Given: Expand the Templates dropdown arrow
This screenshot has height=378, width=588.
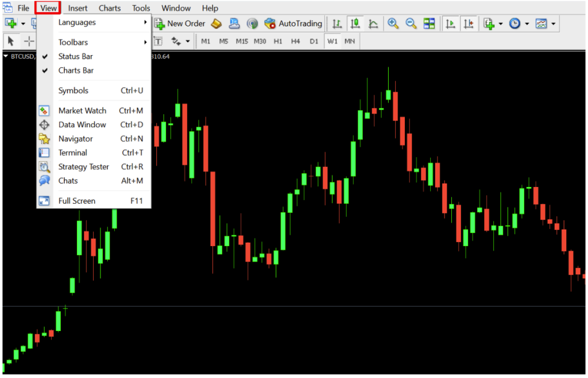Looking at the screenshot, I should 553,24.
